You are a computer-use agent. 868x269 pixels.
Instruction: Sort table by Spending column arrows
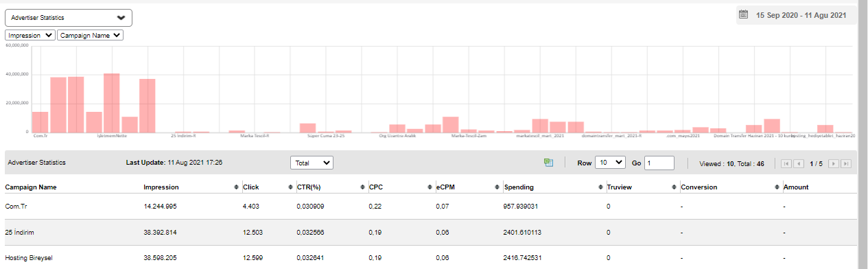pos(600,187)
